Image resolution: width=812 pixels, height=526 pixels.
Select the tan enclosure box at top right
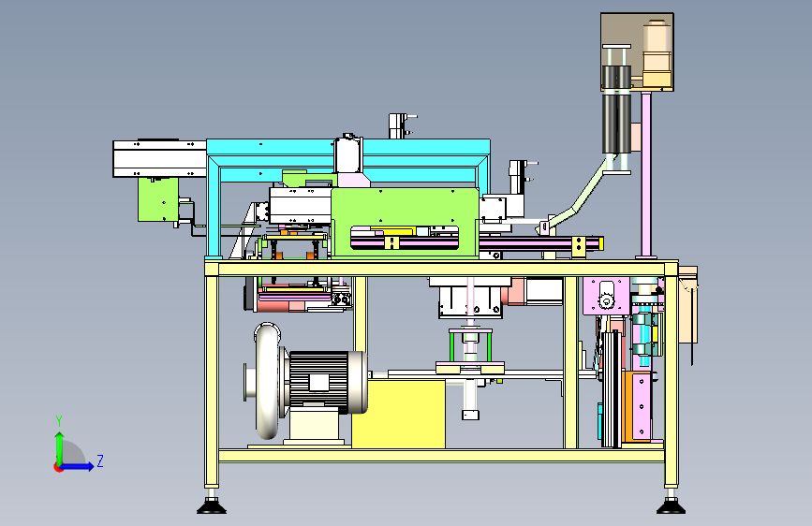[637, 51]
